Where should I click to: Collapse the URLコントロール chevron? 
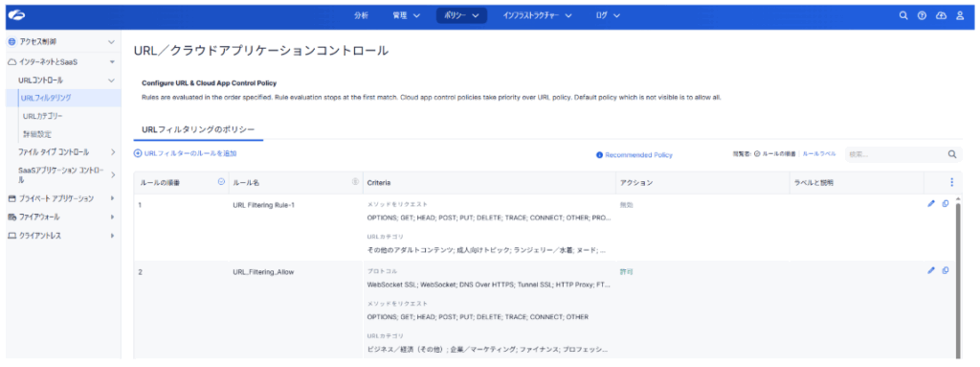pyautogui.click(x=111, y=80)
